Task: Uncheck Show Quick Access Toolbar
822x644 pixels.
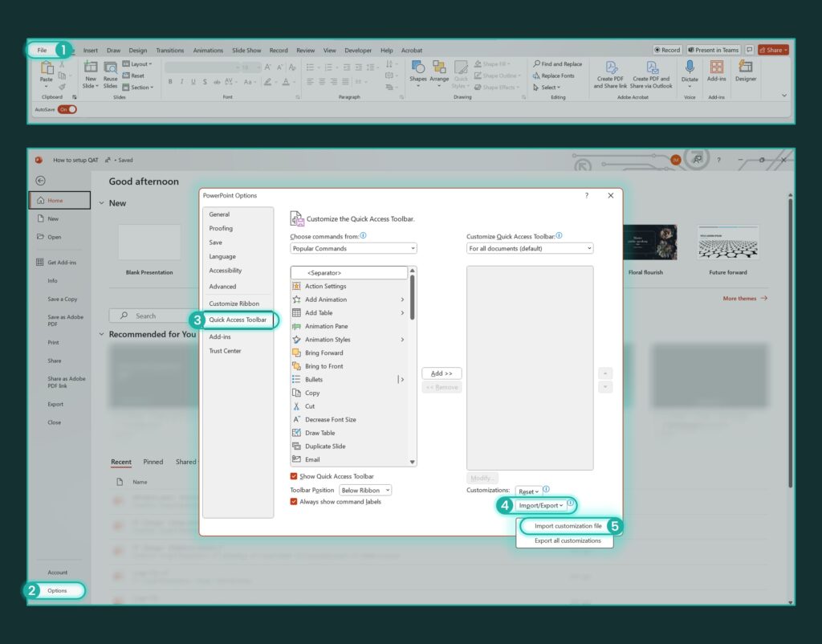Action: (294, 476)
